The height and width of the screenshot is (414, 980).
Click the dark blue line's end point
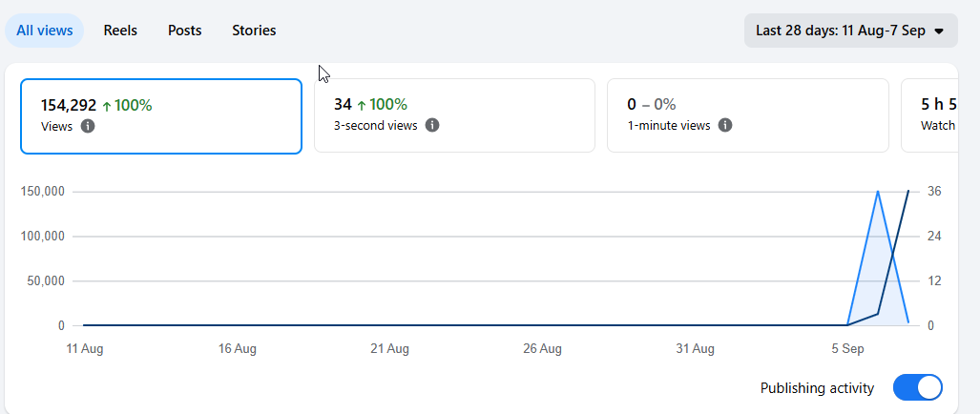point(908,191)
